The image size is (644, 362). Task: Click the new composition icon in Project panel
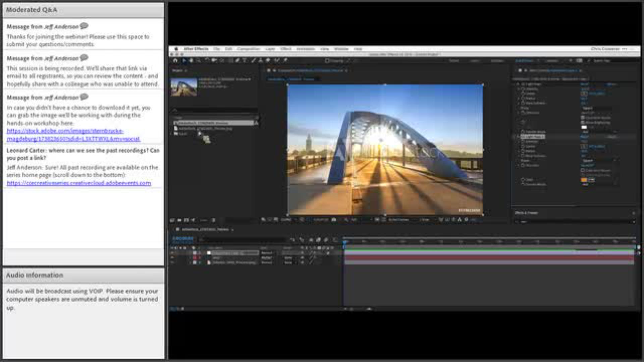[186, 220]
